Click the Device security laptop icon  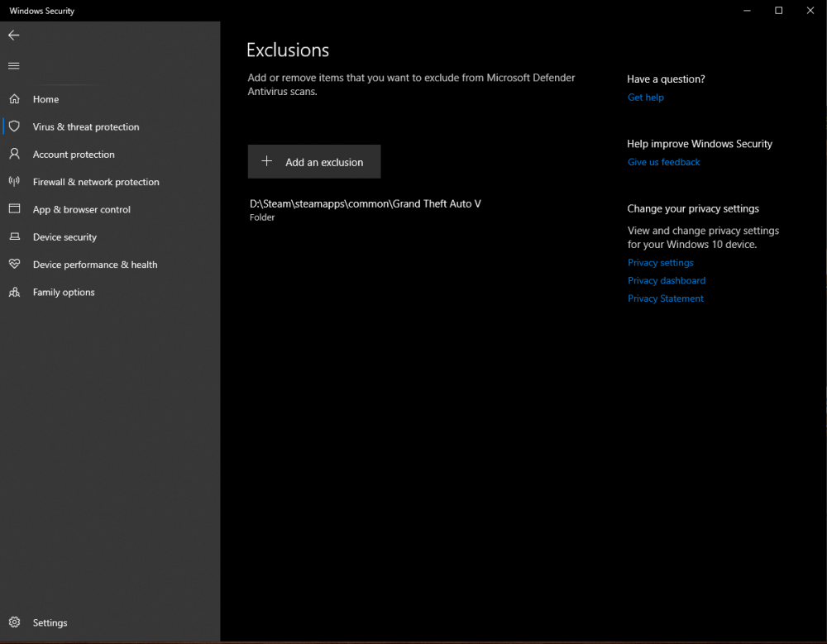[x=14, y=237]
